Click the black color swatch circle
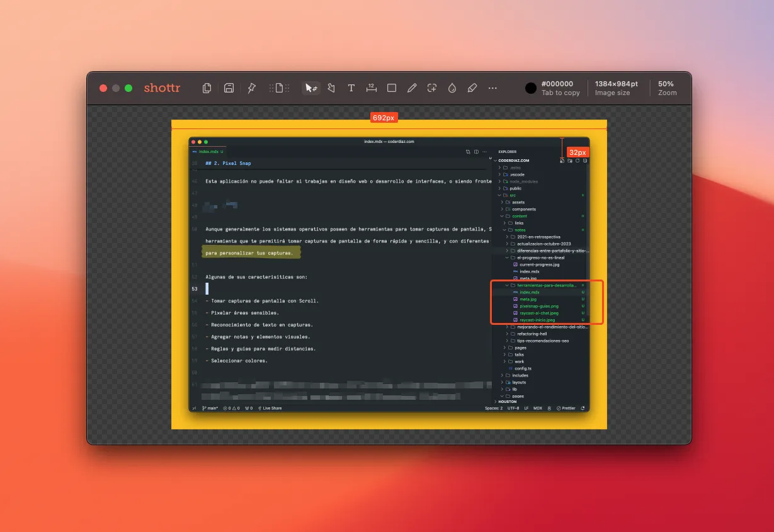Screen dimensions: 774x532 [532, 88]
